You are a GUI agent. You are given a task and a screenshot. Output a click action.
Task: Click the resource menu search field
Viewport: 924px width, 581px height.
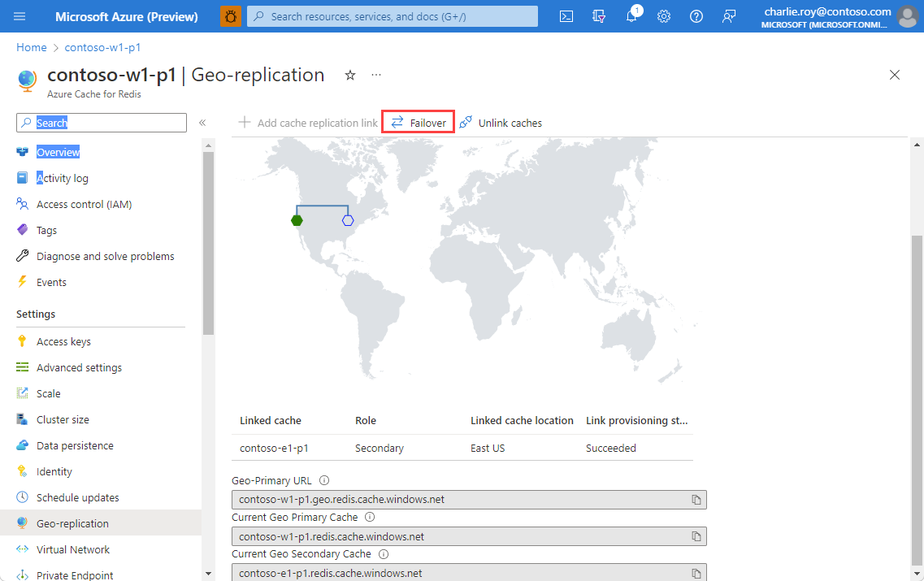click(101, 122)
